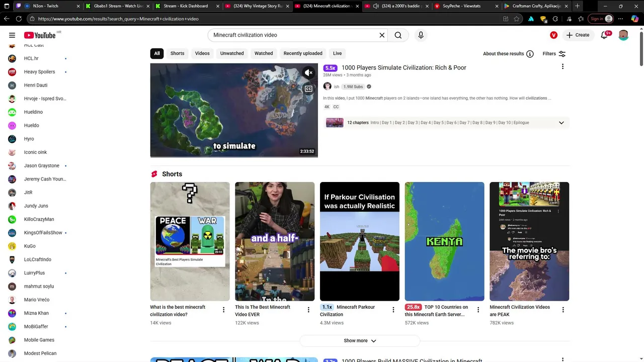Open the KENYA short thumbnail
Viewport: 644px width, 362px height.
click(x=445, y=241)
